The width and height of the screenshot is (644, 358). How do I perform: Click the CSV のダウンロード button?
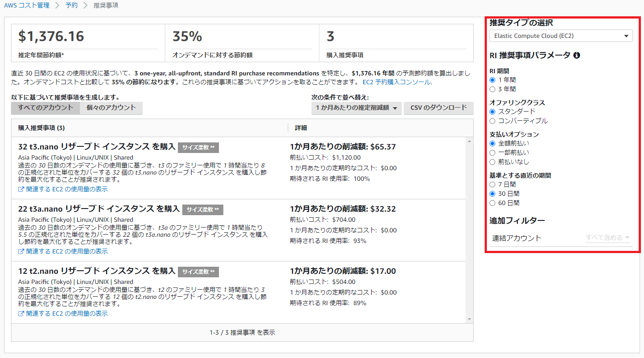pos(438,108)
